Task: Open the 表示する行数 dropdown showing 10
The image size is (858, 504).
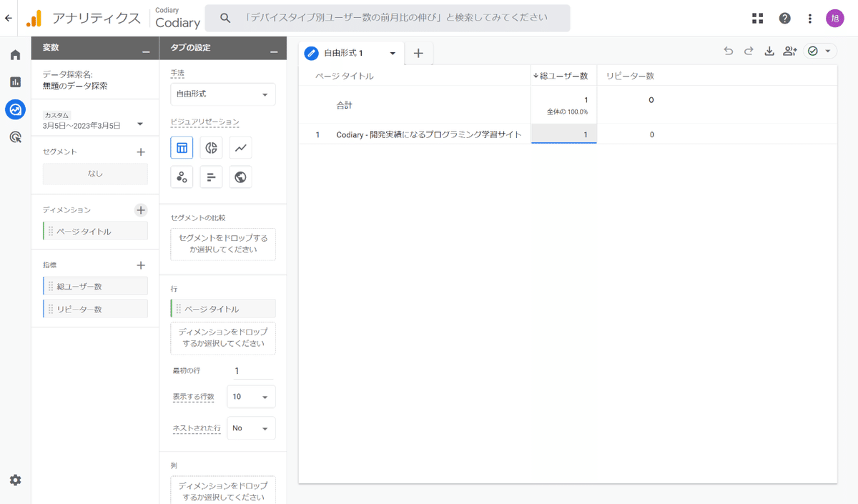Action: 251,396
